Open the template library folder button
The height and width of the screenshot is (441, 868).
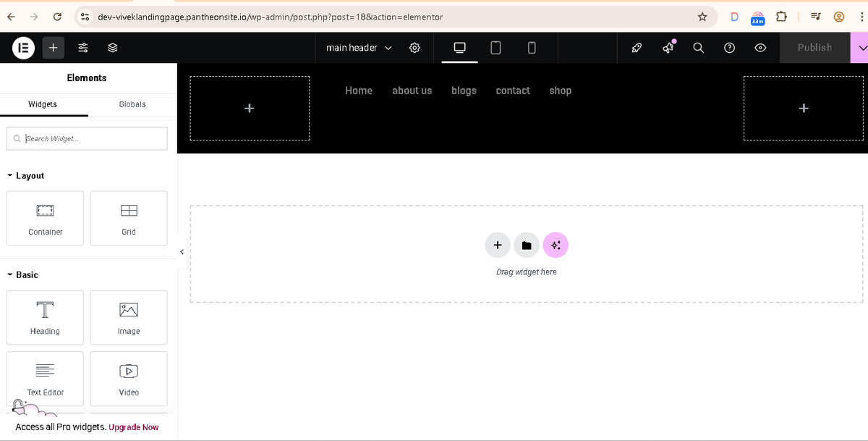(x=527, y=245)
